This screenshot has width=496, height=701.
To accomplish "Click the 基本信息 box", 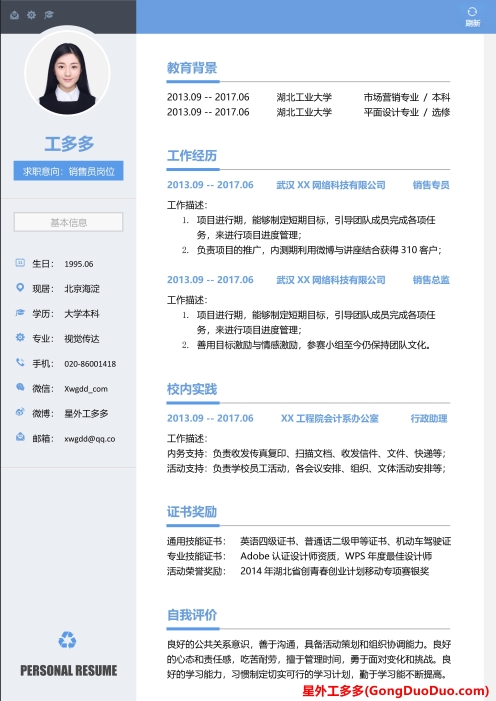I will click(68, 222).
